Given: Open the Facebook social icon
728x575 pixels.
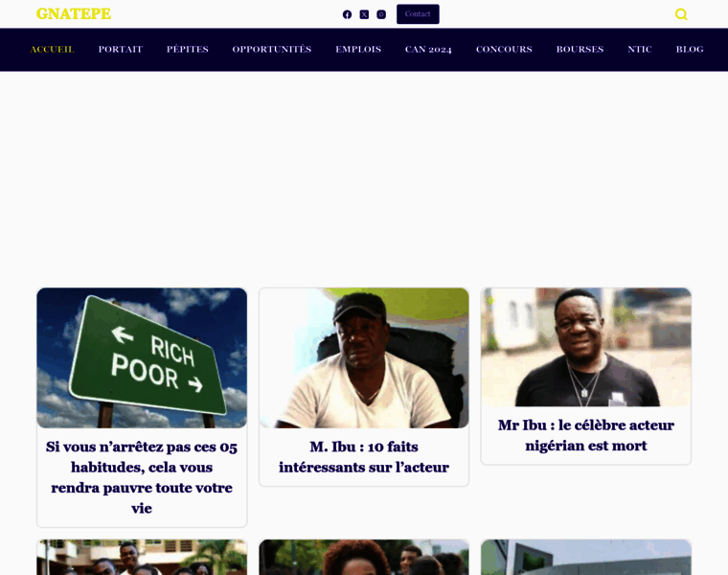Looking at the screenshot, I should point(347,14).
